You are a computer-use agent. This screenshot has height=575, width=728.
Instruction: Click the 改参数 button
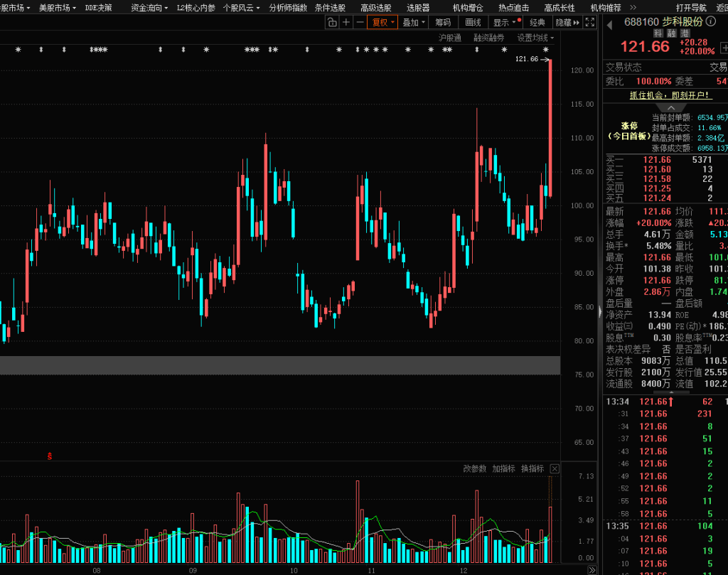[475, 469]
